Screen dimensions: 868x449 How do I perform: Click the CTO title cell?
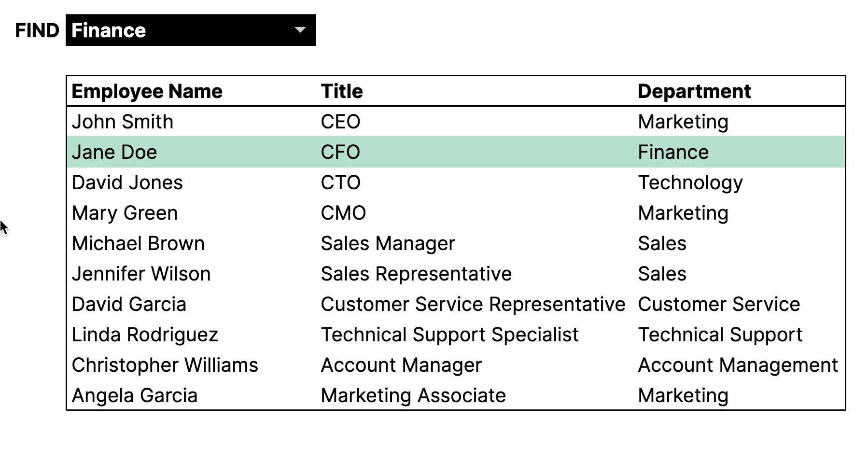point(340,182)
